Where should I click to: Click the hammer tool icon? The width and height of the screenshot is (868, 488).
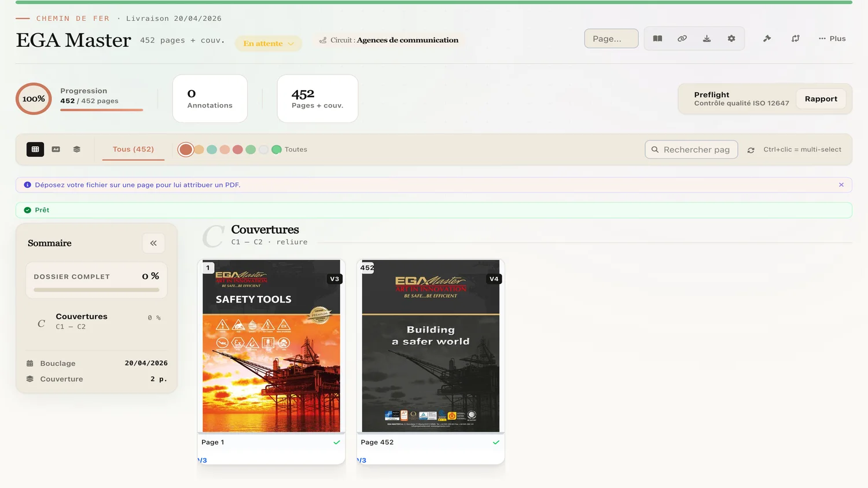pos(767,39)
